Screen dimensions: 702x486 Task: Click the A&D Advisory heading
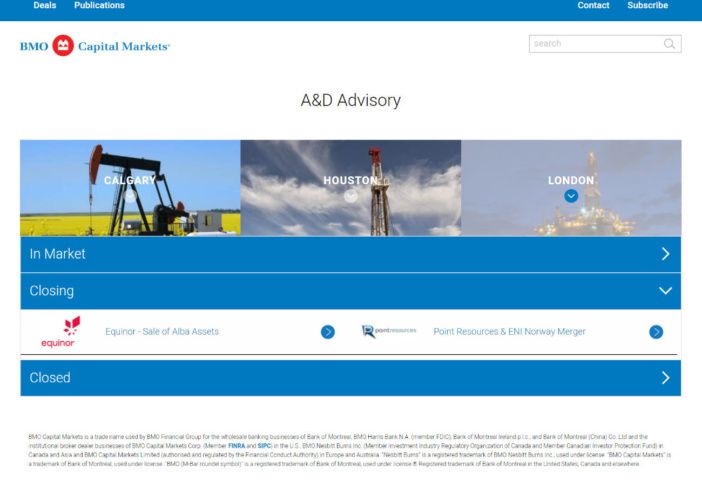coord(351,100)
